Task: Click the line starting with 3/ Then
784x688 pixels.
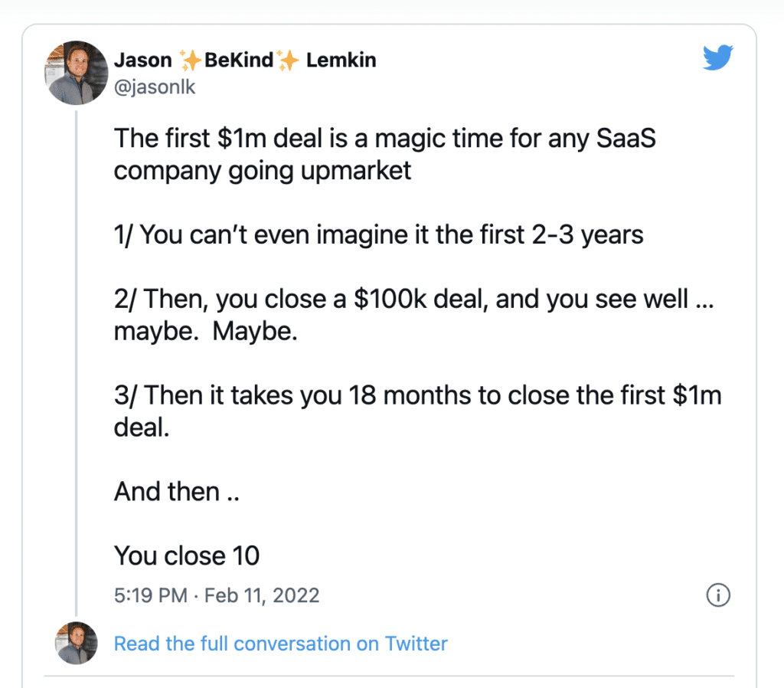Action: click(x=417, y=396)
